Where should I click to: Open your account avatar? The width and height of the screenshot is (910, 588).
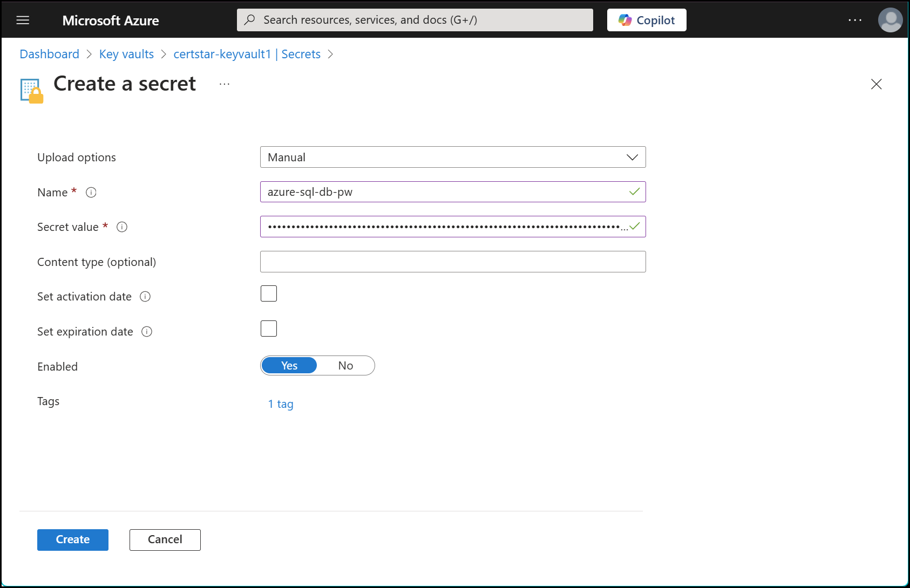[x=890, y=19]
